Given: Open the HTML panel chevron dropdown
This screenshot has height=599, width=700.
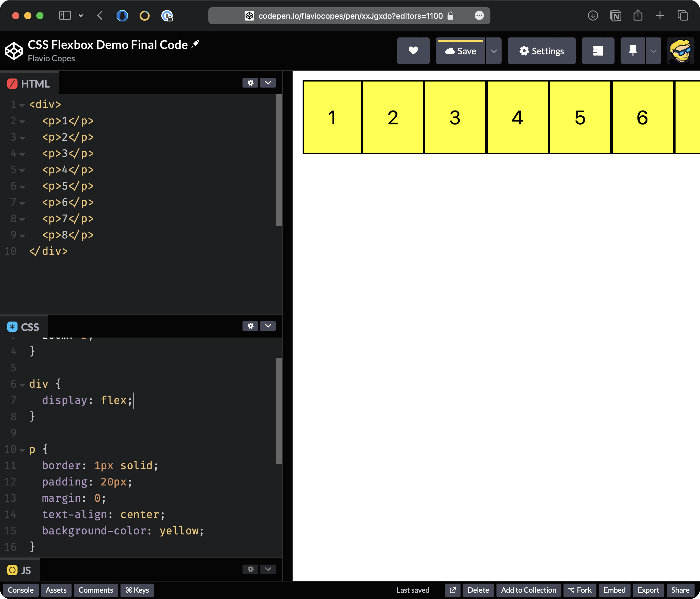Looking at the screenshot, I should pos(268,83).
